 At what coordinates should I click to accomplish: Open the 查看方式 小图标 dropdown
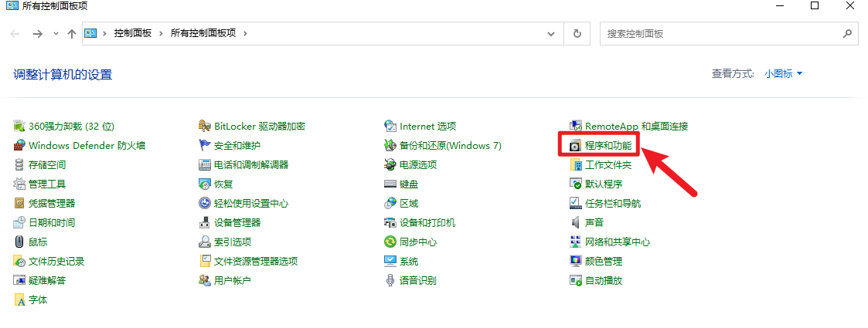pyautogui.click(x=783, y=74)
